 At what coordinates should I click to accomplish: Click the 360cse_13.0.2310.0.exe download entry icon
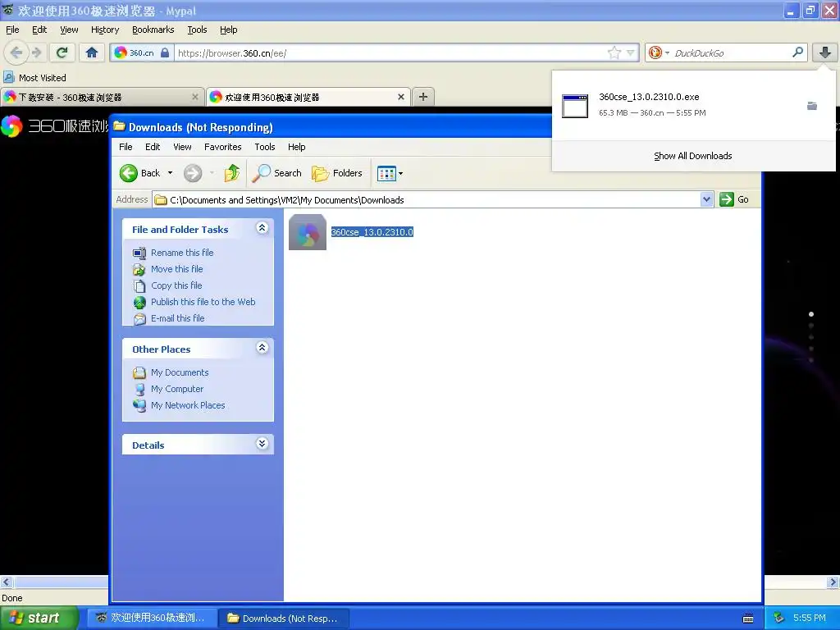(575, 106)
